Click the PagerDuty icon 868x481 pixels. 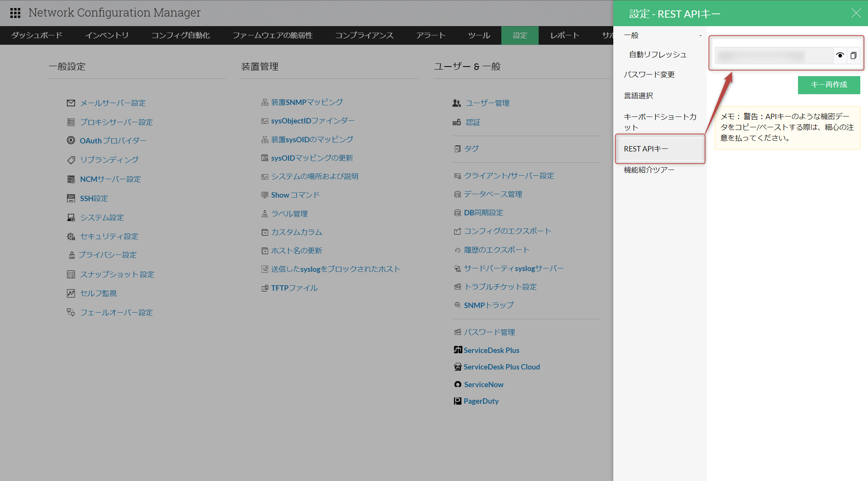(x=457, y=401)
